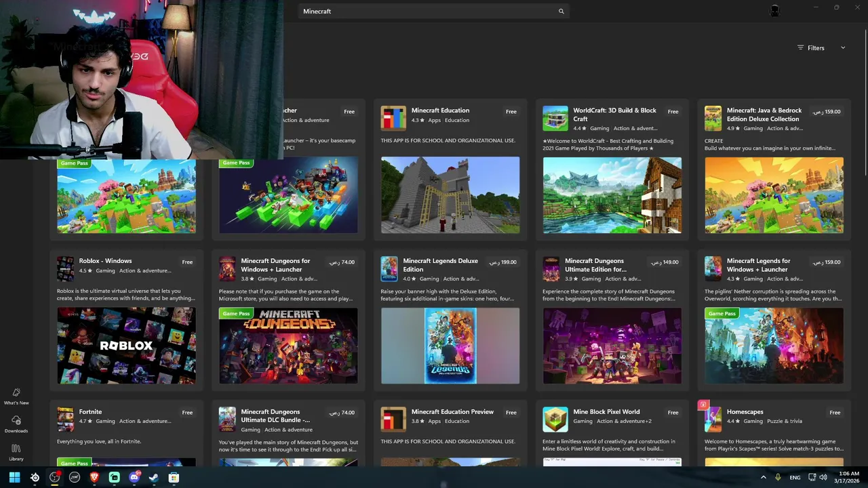The width and height of the screenshot is (868, 488).
Task: Click Game Pass badge on Minecraft Legends Windows
Action: pos(722,313)
